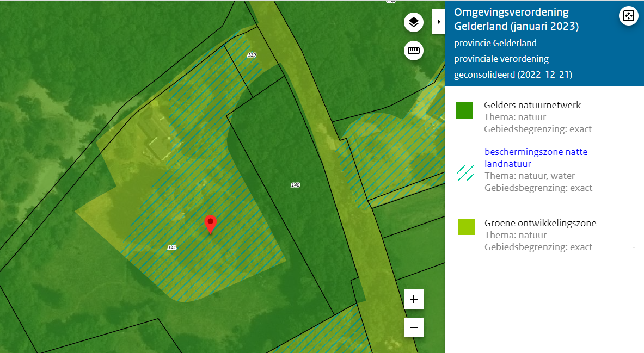Screen dimensions: 644x353
Task: Click the red location marker on the map
Action: click(x=211, y=224)
